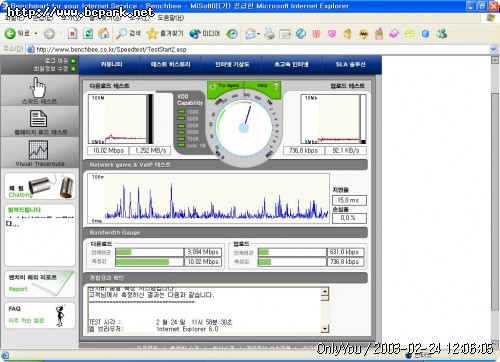Click the 3,094 Mbps average value
500x362 pixels.
203,252
